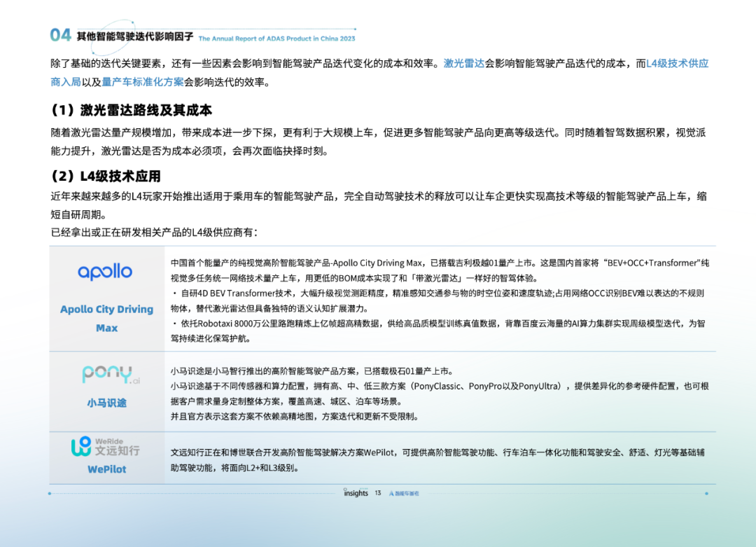The height and width of the screenshot is (547, 756).
Task: Click bullet 依托Robotaxi 8000万公里路跑
Action: (437, 331)
